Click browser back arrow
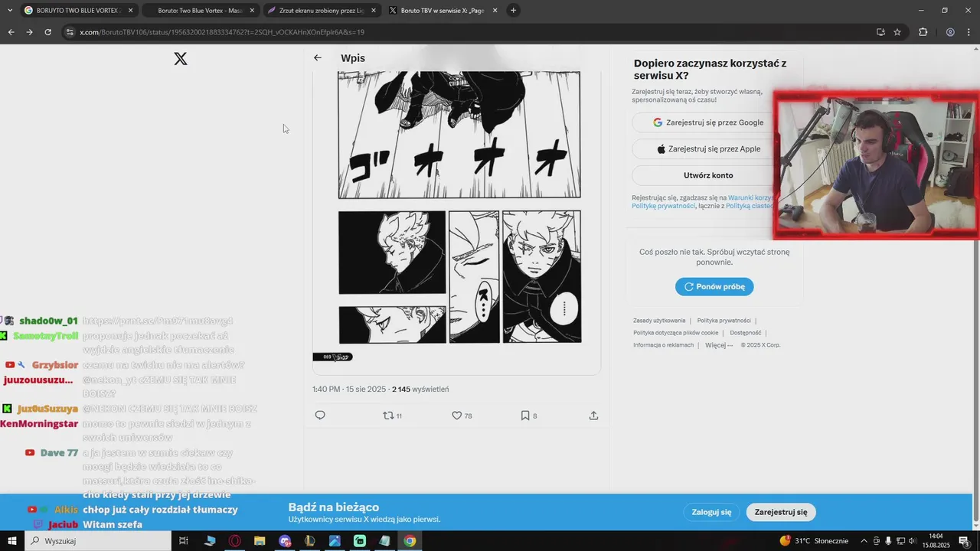Screen dimensions: 980x551 [11, 32]
